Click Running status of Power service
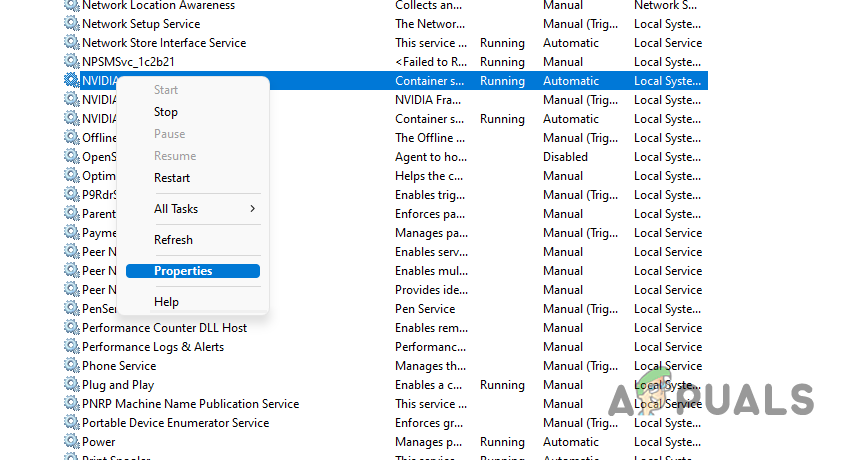This screenshot has width=855, height=460. click(x=502, y=441)
